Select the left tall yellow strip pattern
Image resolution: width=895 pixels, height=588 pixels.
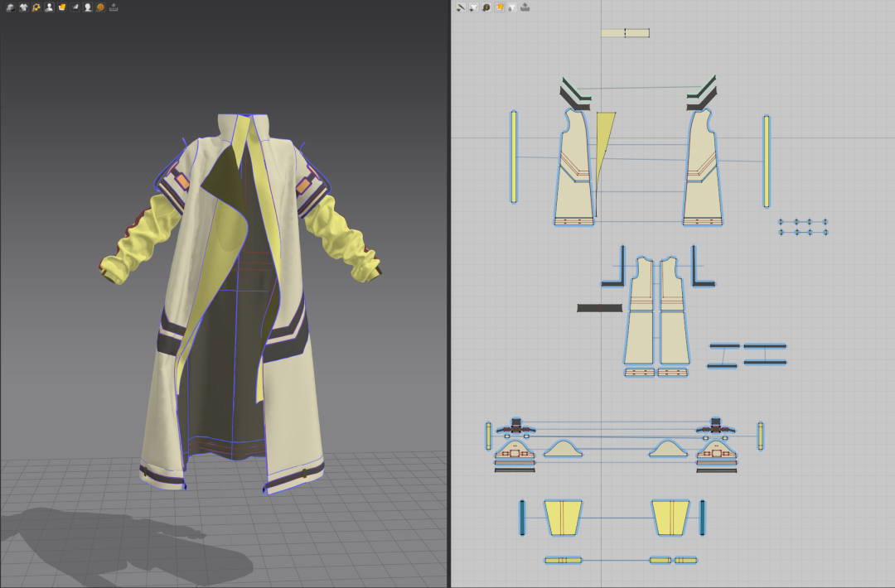click(514, 157)
